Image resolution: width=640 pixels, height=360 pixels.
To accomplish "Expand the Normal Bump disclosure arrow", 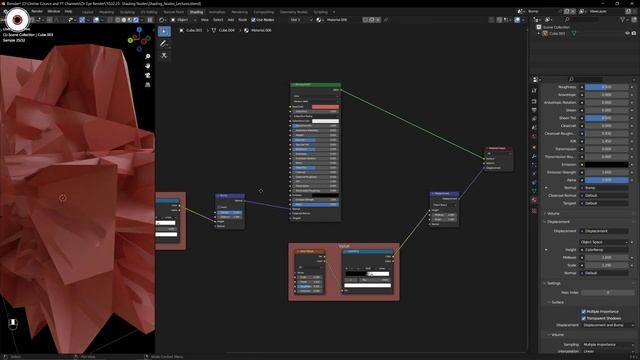I will coord(546,188).
